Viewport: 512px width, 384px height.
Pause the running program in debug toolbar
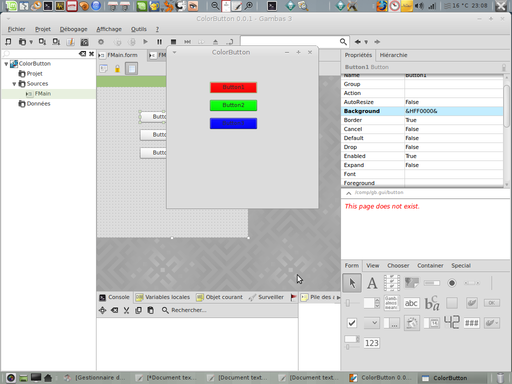click(x=159, y=42)
